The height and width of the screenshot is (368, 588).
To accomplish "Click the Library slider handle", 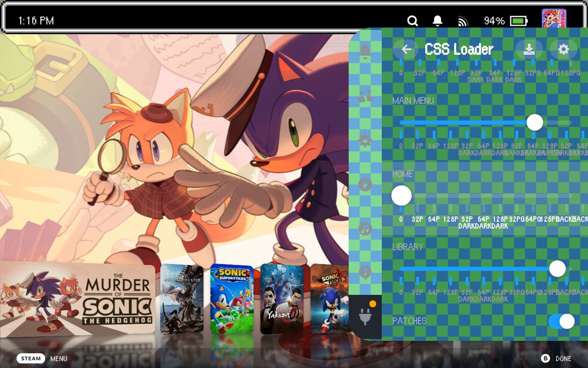I will tap(557, 268).
